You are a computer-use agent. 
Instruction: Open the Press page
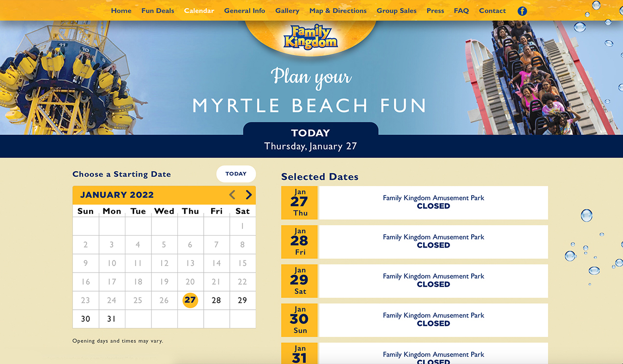pos(435,11)
